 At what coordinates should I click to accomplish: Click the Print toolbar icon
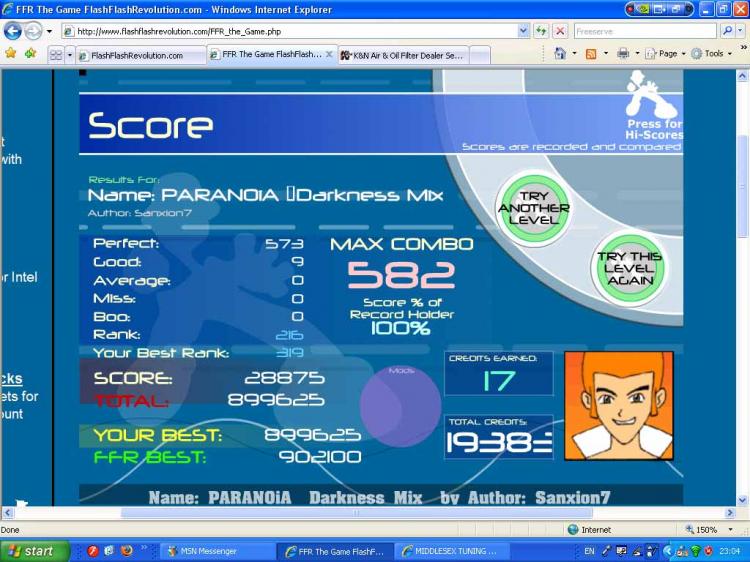623,54
